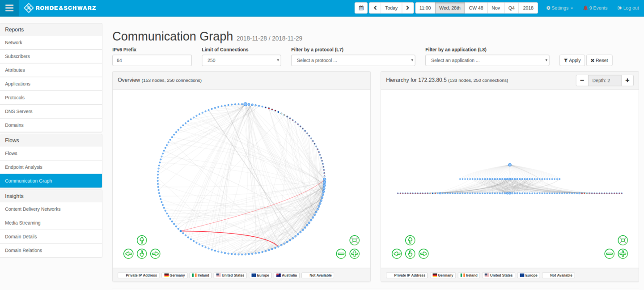
Task: Open the Settings dropdown menu
Action: 559,8
